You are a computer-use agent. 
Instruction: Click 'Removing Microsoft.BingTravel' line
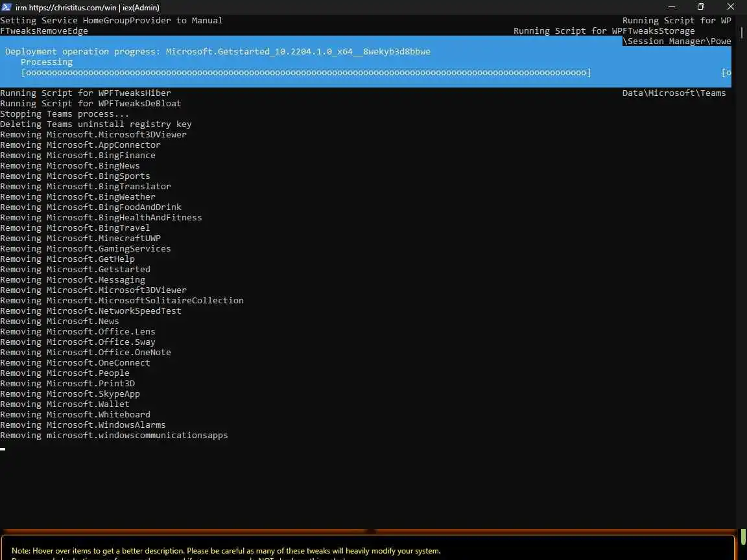pyautogui.click(x=75, y=228)
